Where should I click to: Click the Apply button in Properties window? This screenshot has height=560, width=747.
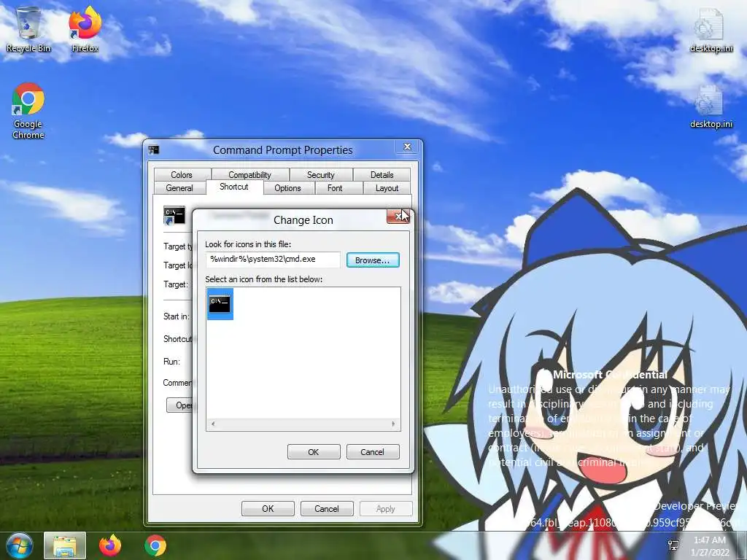(x=386, y=508)
